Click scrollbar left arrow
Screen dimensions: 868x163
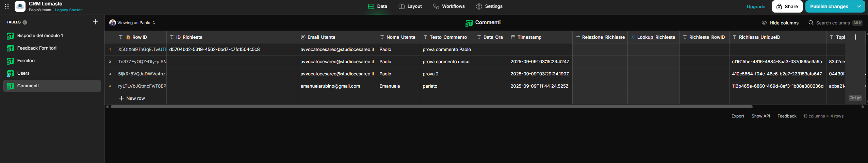(x=107, y=107)
